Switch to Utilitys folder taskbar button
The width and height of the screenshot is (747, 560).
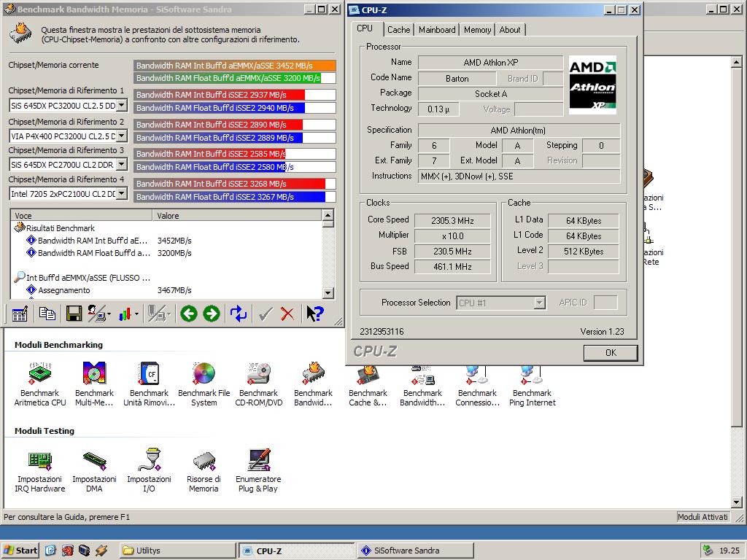coord(177,551)
